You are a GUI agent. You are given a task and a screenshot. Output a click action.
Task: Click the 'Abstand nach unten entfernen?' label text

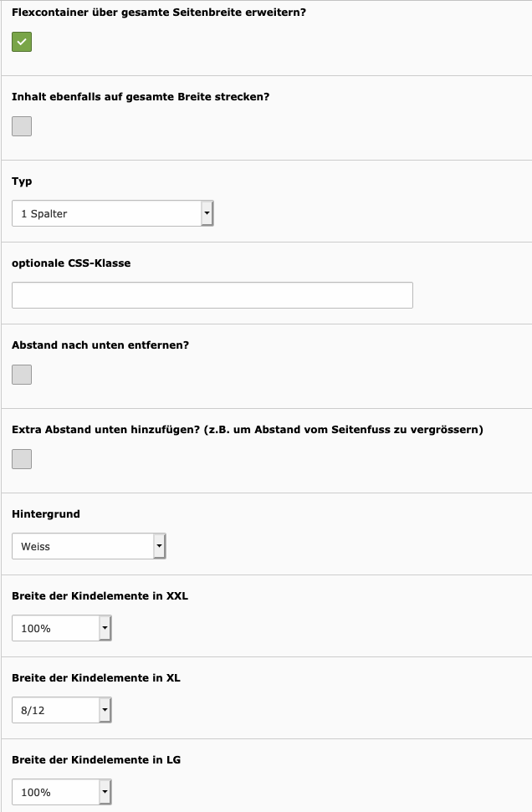pyautogui.click(x=100, y=345)
